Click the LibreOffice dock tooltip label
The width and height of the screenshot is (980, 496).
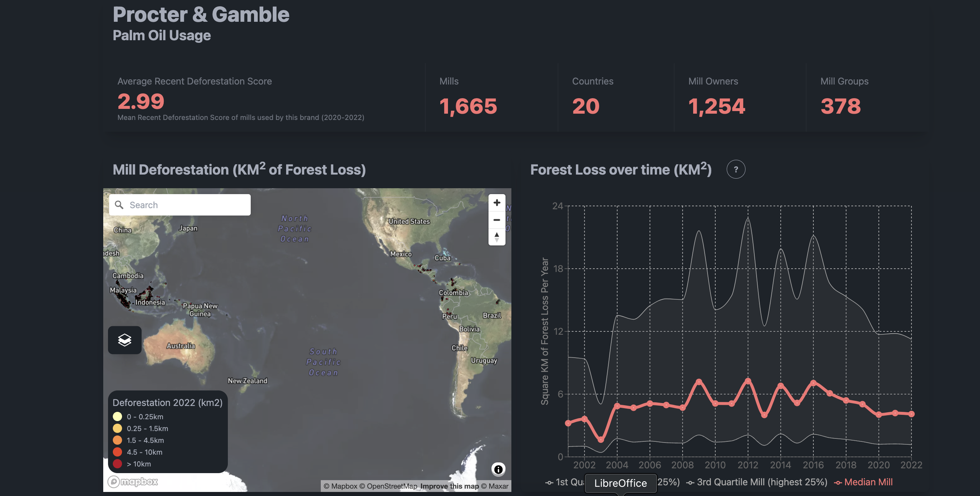[x=620, y=483]
